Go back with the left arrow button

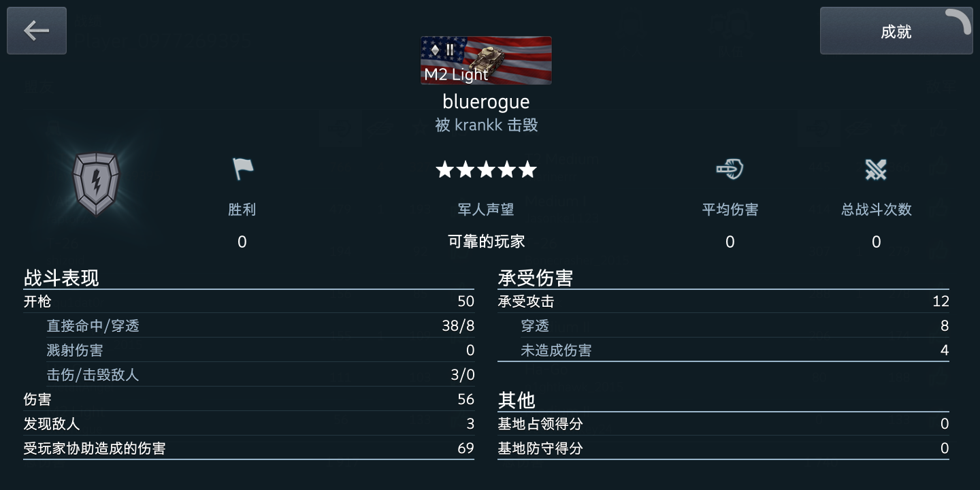click(x=37, y=31)
